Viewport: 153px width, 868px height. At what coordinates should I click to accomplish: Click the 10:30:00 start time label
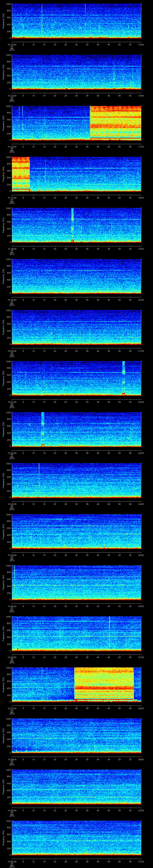(x=12, y=861)
